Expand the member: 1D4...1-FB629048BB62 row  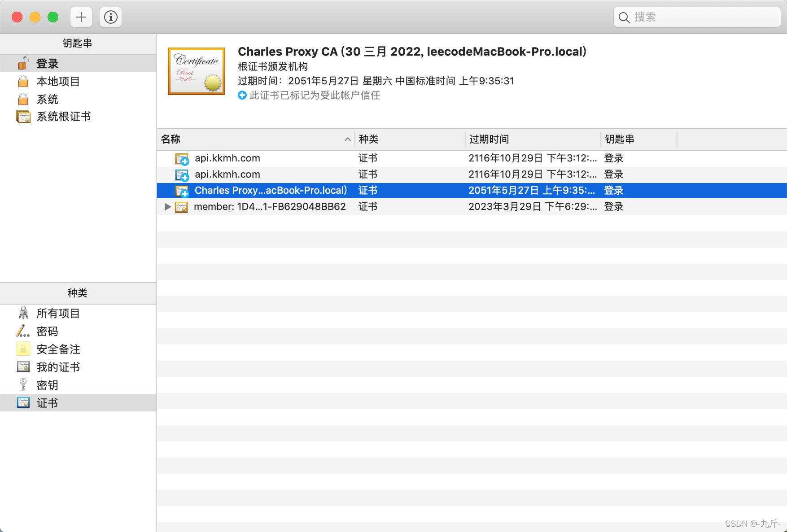click(x=167, y=207)
